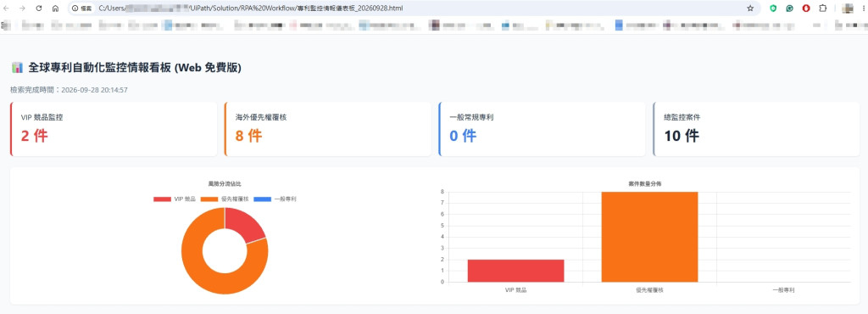Go back using the browser back arrow
Image resolution: width=868 pixels, height=314 pixels.
point(7,8)
